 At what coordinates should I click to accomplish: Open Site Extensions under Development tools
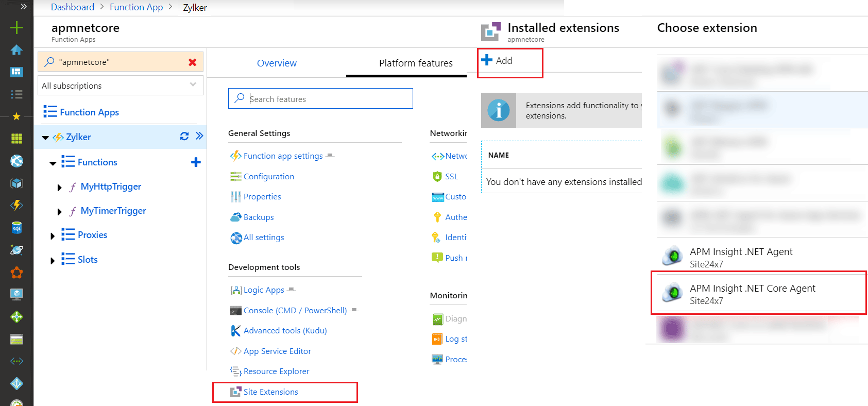point(270,392)
